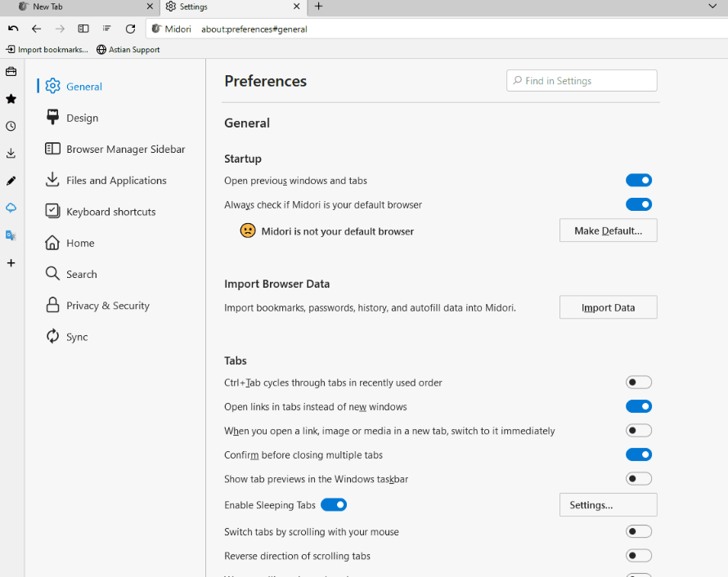
Task: Click the undo closed tab arrow icon
Action: 13,29
